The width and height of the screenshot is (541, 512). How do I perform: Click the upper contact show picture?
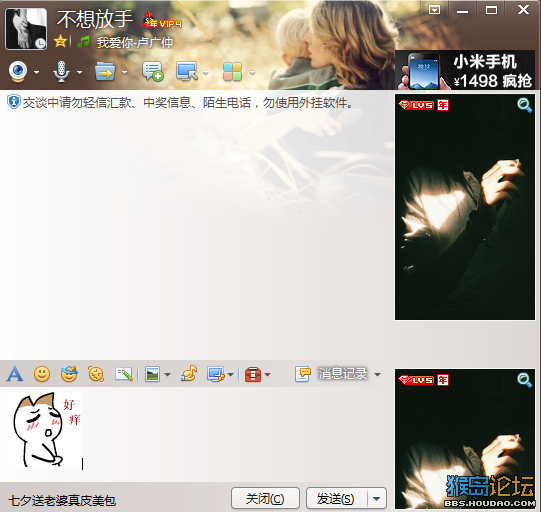tap(465, 207)
